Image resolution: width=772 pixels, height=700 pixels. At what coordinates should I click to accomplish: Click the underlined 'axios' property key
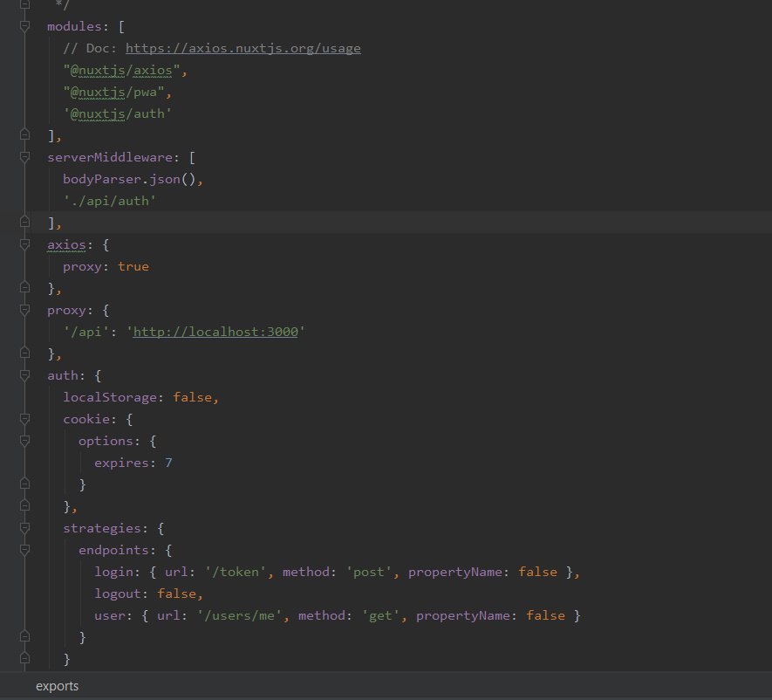point(66,245)
